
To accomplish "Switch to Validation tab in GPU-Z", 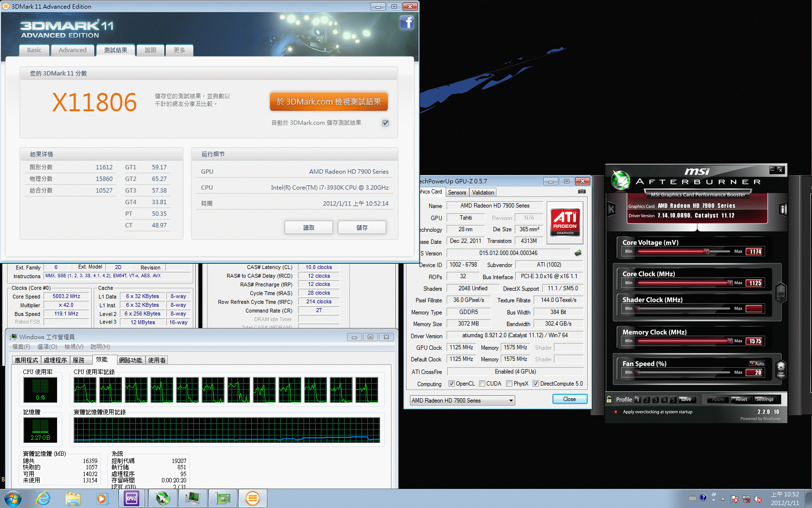I will 483,193.
